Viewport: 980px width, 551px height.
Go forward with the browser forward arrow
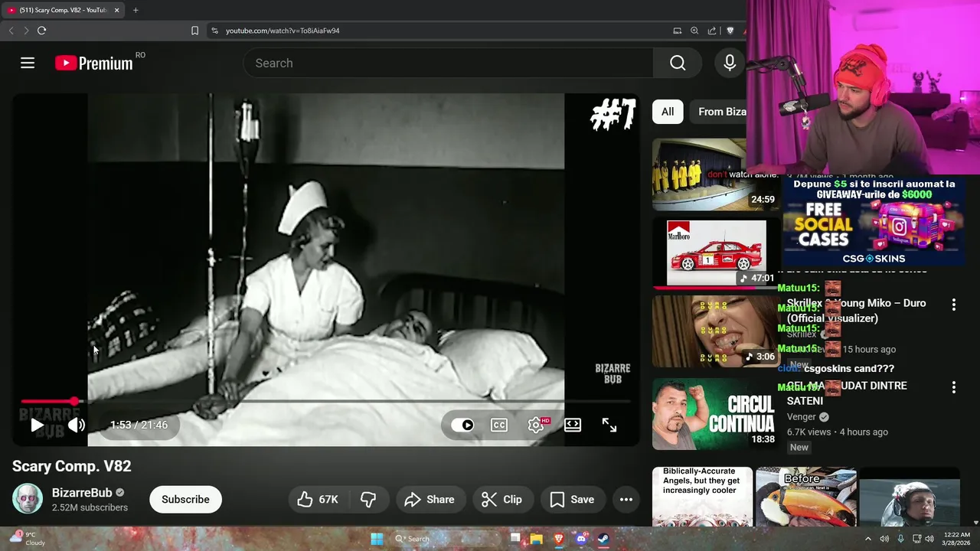(x=26, y=31)
